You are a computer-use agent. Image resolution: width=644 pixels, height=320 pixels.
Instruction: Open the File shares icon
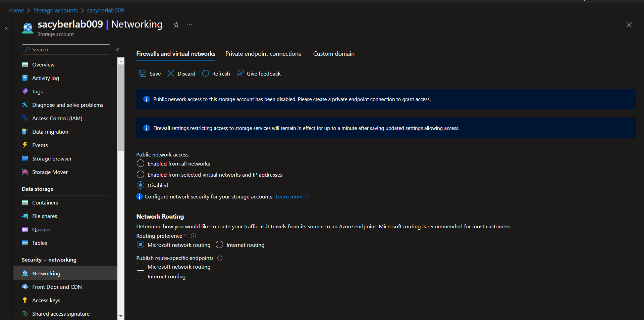click(25, 216)
